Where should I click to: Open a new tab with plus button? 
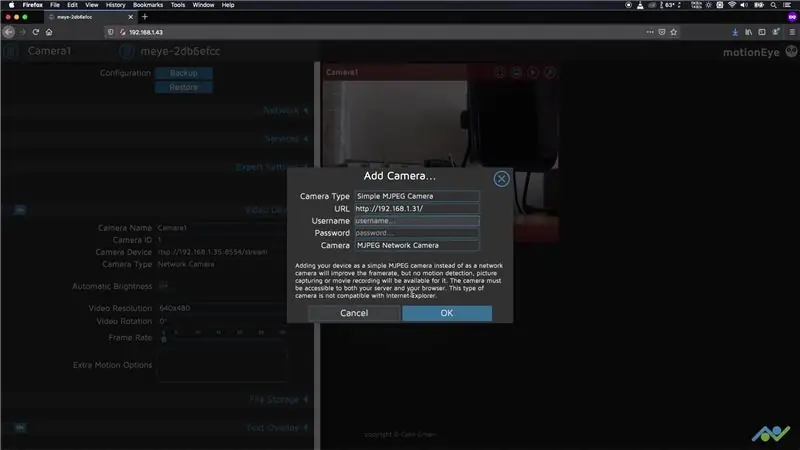coord(145,17)
